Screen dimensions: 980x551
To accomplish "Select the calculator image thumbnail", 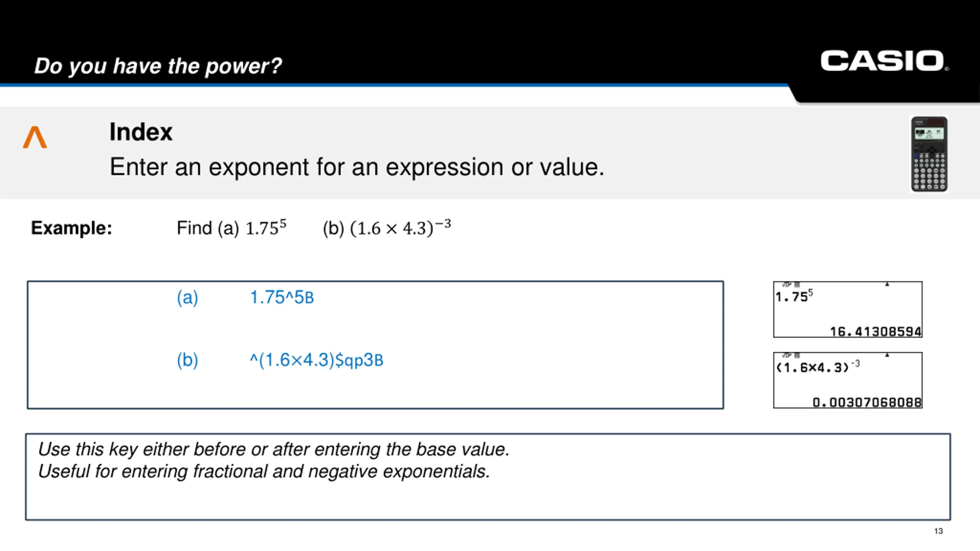I will pos(929,154).
